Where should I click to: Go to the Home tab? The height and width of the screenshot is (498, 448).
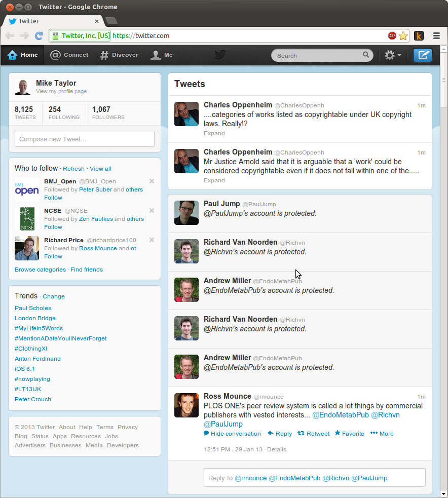(x=23, y=55)
